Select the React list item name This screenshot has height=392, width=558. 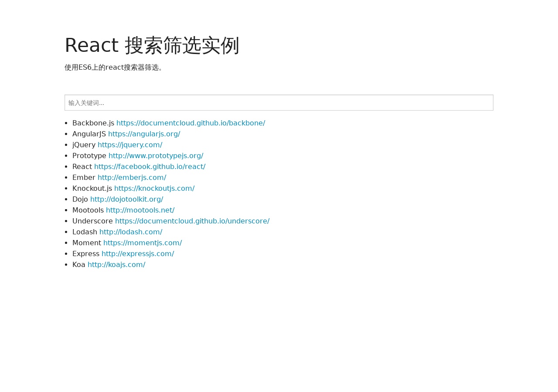point(82,166)
